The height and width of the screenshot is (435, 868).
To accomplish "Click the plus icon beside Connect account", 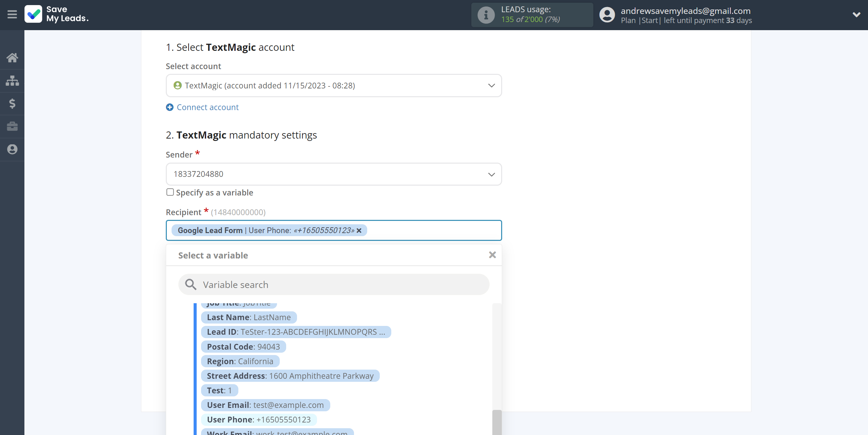I will click(170, 107).
